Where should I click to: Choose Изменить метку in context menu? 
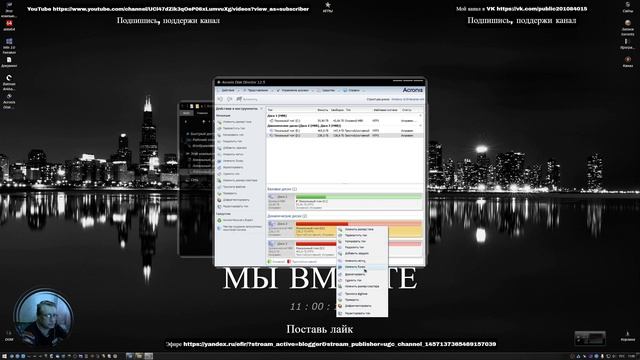362,261
